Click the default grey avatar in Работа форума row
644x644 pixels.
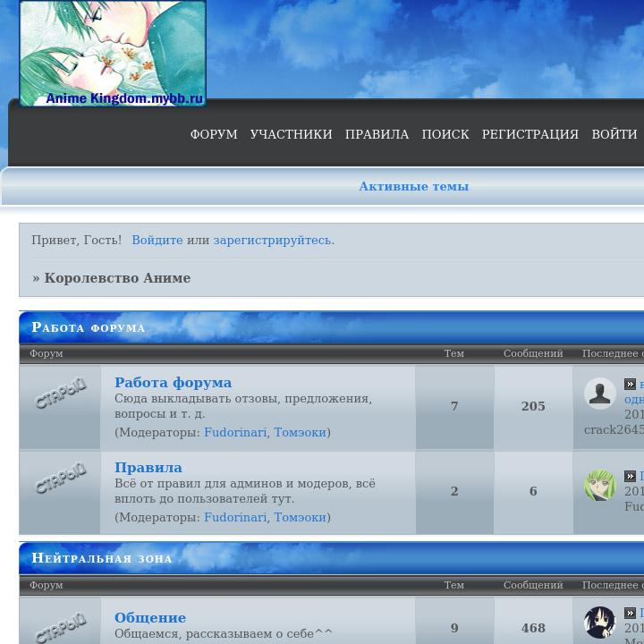pyautogui.click(x=600, y=394)
